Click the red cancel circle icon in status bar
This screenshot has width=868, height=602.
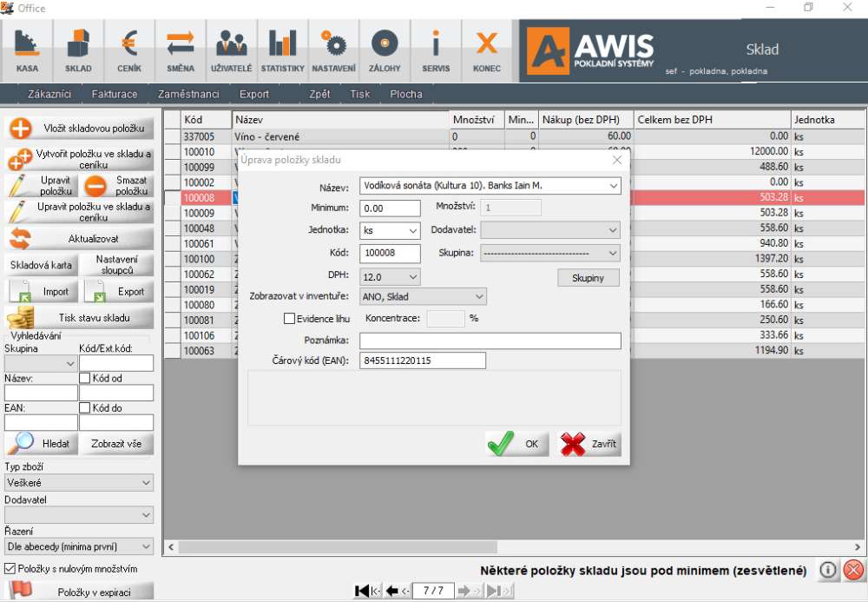coord(853,570)
